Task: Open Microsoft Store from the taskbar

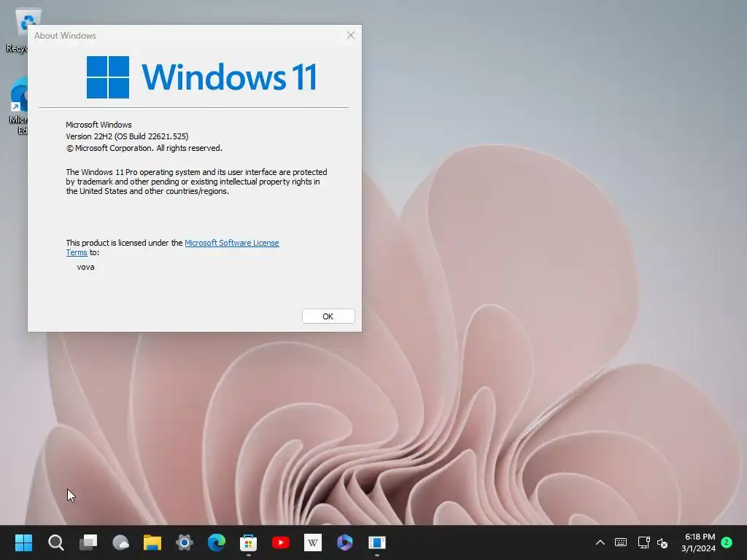Action: tap(248, 542)
